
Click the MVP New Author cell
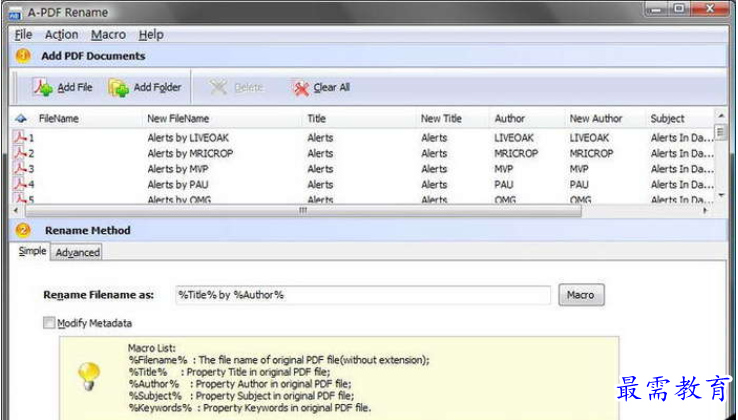click(579, 169)
